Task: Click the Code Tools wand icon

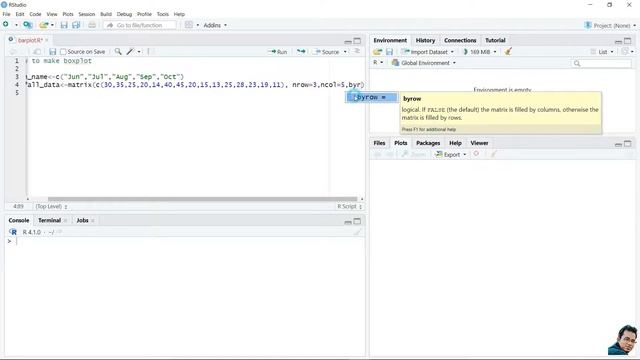Action: [130, 51]
